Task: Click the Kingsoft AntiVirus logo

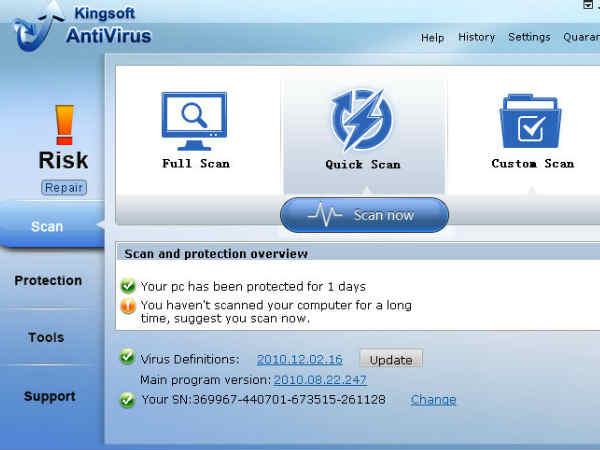Action: click(82, 26)
